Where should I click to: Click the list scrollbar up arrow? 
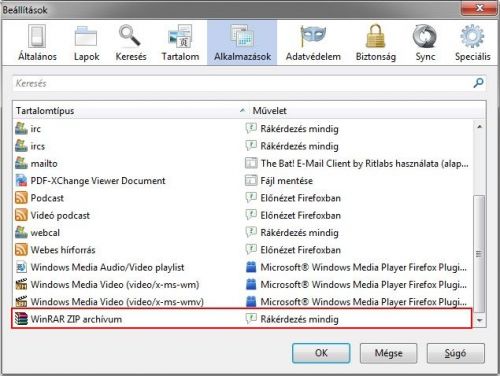pyautogui.click(x=479, y=127)
